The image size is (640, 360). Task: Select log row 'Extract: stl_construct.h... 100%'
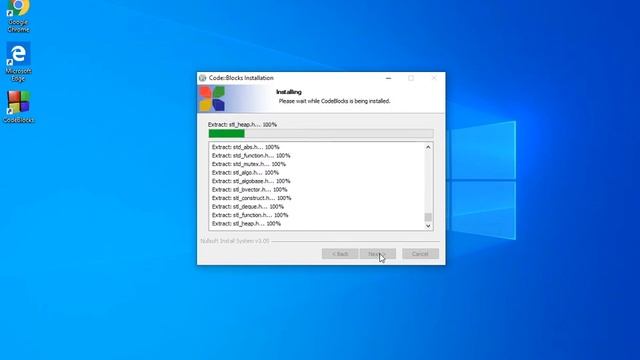coord(251,198)
